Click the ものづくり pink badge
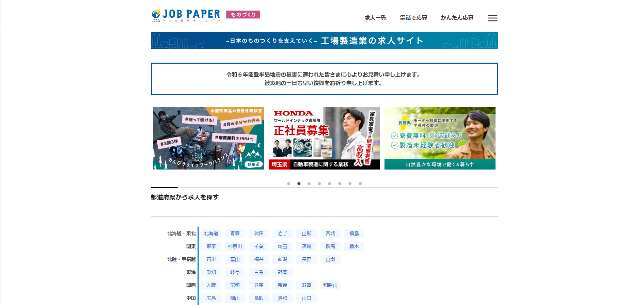Image resolution: width=644 pixels, height=305 pixels. (x=243, y=15)
